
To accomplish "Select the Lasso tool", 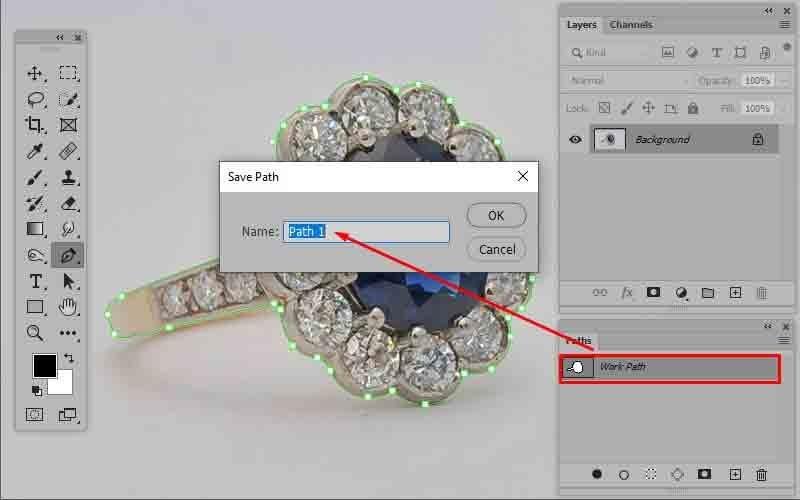I will (35, 99).
